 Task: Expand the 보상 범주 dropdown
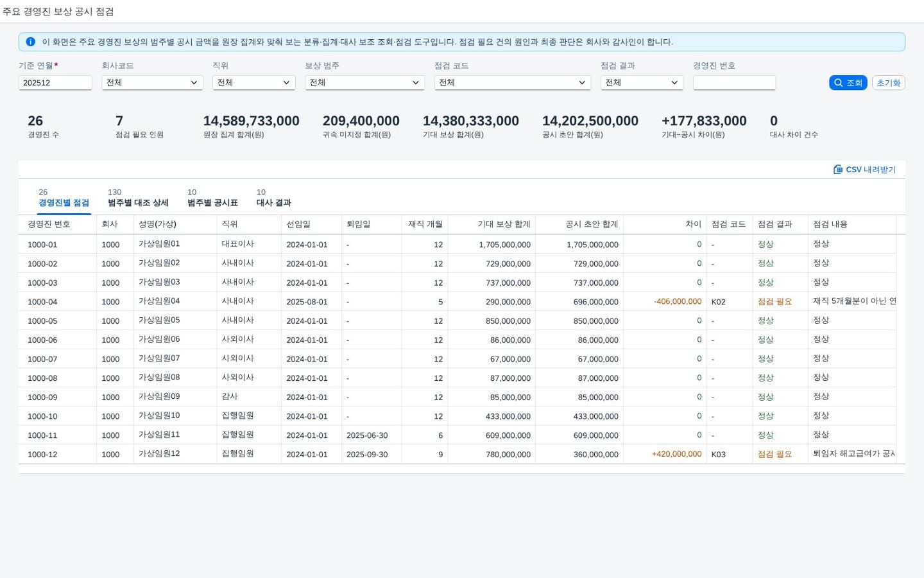click(x=364, y=83)
